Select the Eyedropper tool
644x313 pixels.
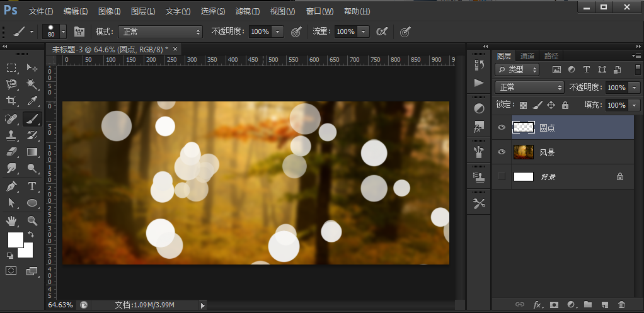pos(32,101)
